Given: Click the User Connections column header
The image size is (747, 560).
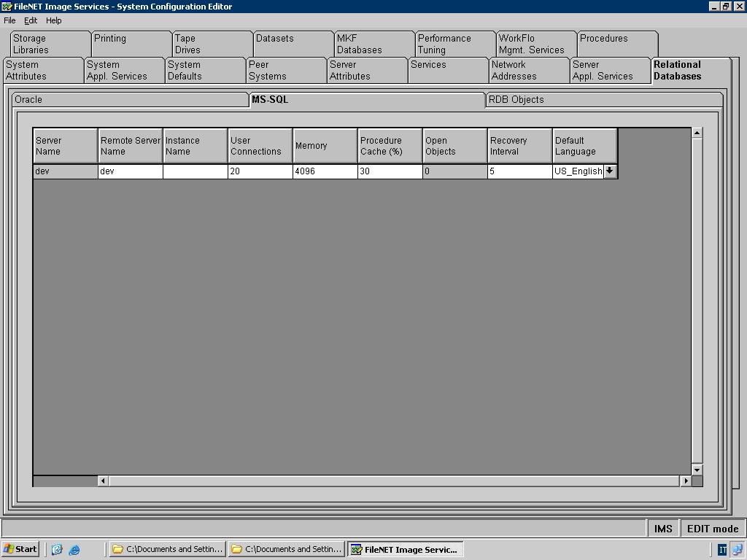Looking at the screenshot, I should (x=260, y=146).
